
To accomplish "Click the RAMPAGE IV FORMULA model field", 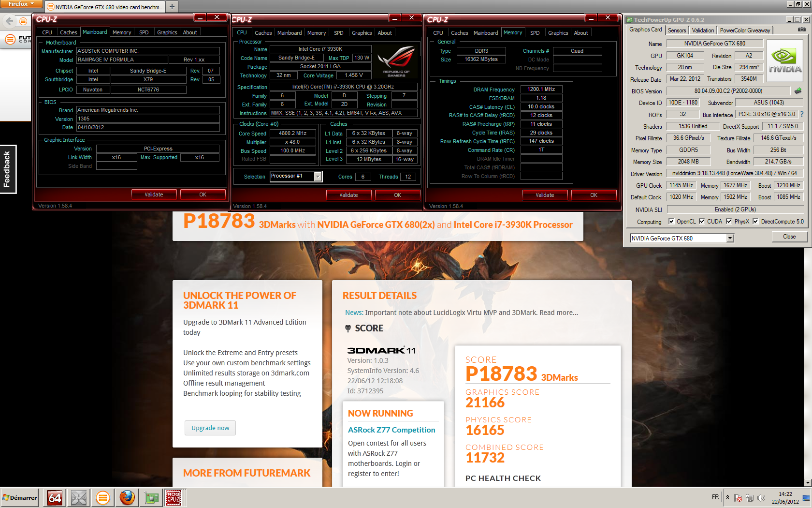I will [x=122, y=60].
